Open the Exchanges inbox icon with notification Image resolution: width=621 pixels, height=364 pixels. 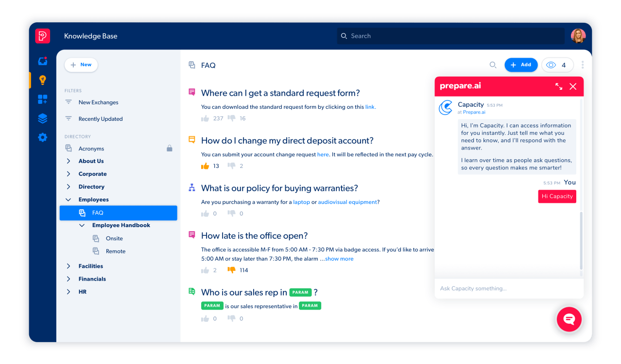click(43, 60)
